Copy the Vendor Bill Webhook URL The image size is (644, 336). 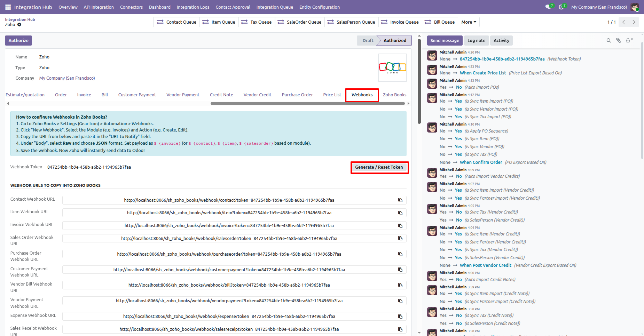click(400, 285)
